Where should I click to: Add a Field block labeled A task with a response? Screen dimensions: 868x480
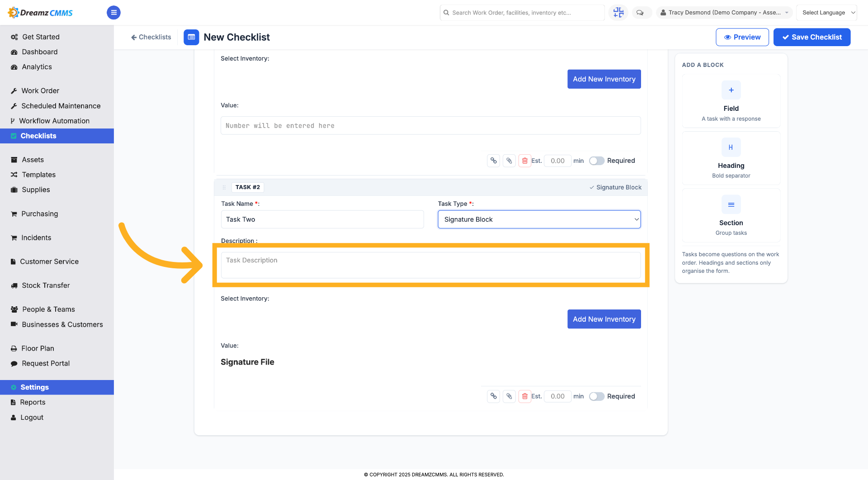(x=731, y=101)
